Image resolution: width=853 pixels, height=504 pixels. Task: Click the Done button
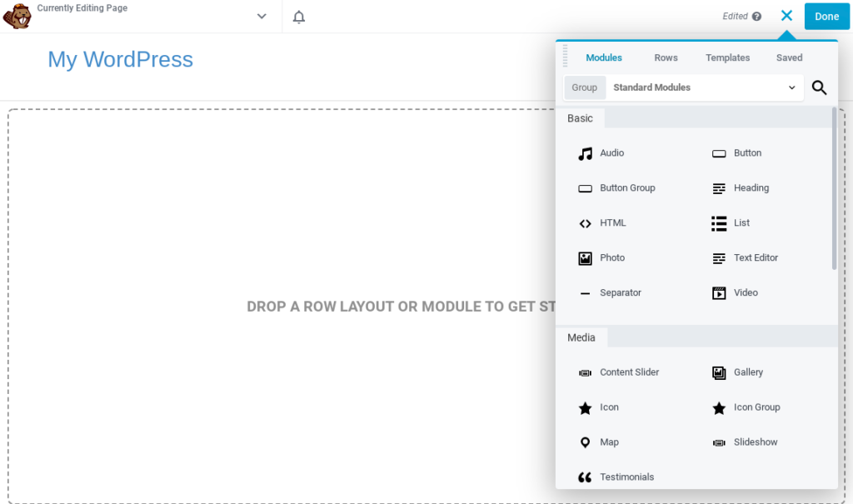827,17
